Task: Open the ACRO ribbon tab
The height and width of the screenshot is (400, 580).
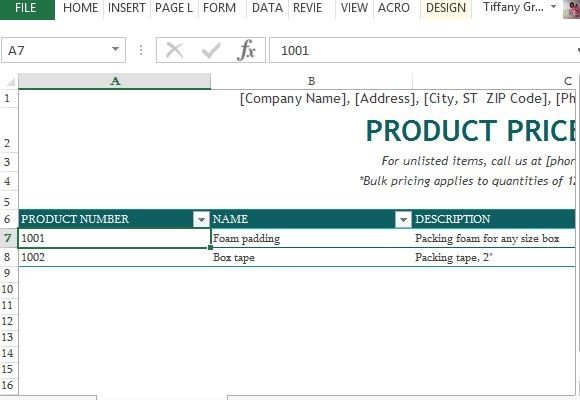Action: [394, 8]
